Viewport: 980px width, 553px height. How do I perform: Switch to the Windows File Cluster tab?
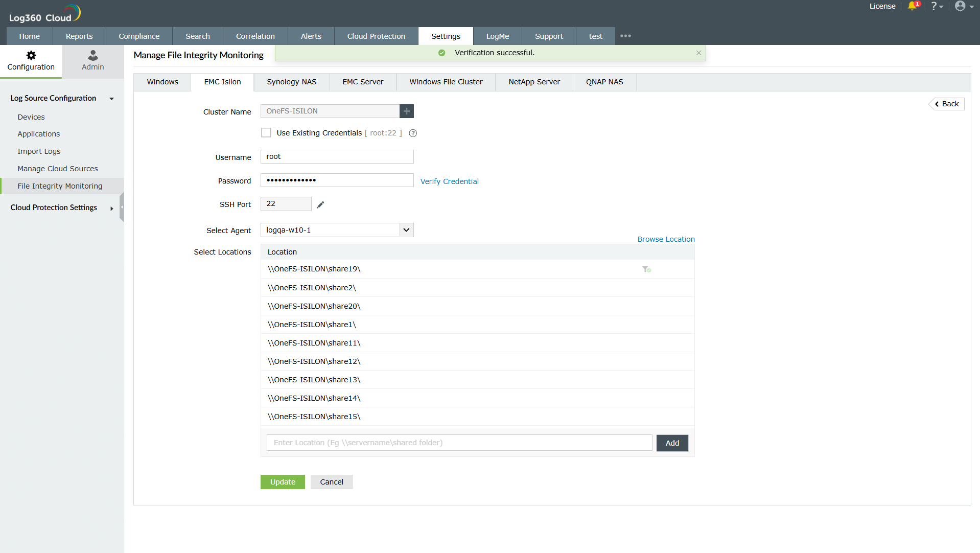pyautogui.click(x=446, y=82)
